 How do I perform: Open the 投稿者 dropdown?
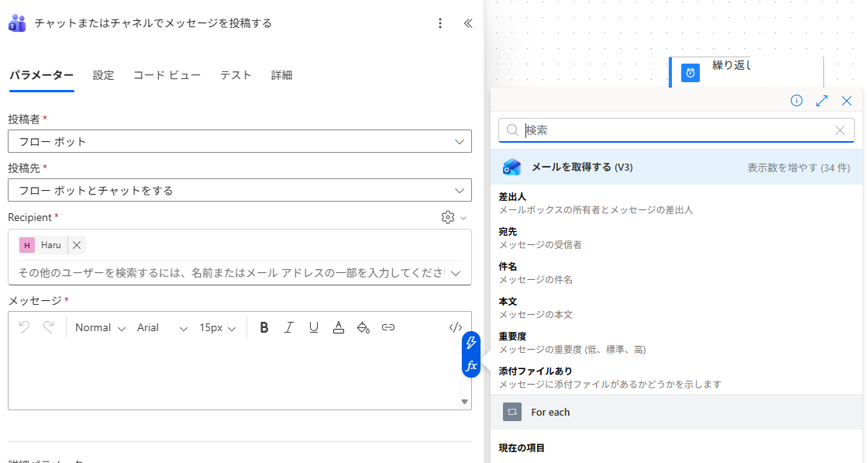tap(239, 142)
